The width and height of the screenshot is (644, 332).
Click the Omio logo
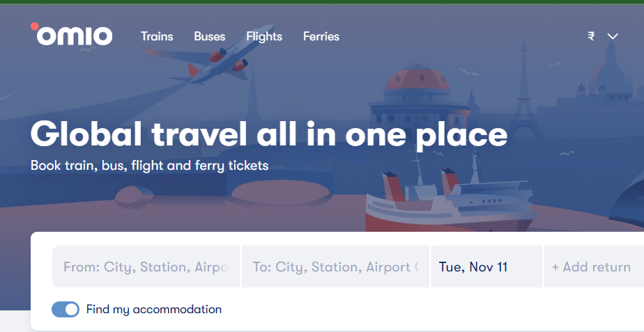click(72, 35)
